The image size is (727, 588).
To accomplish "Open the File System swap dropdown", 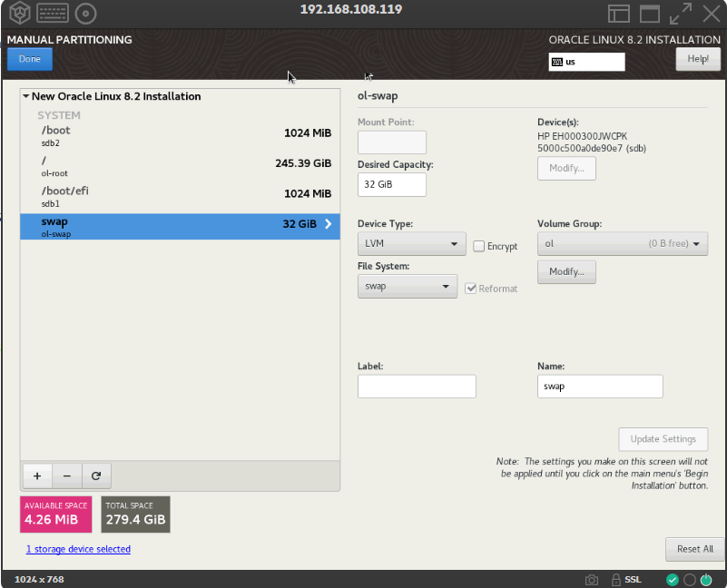I will pos(408,287).
